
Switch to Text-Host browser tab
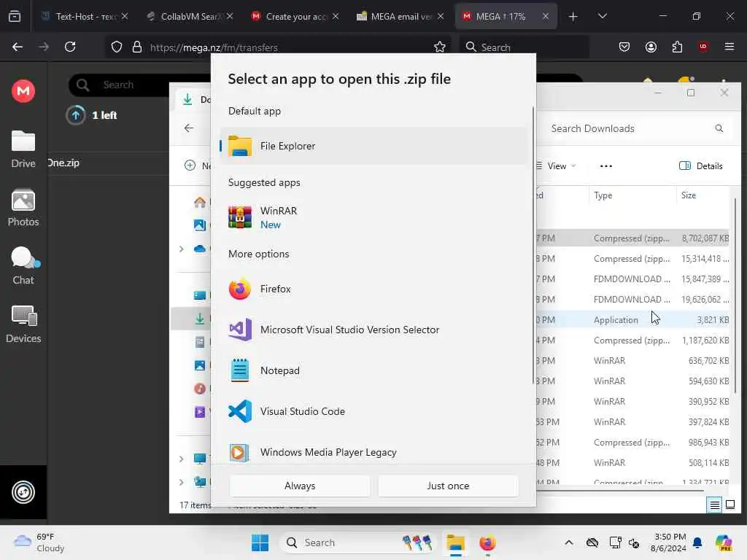(x=85, y=17)
